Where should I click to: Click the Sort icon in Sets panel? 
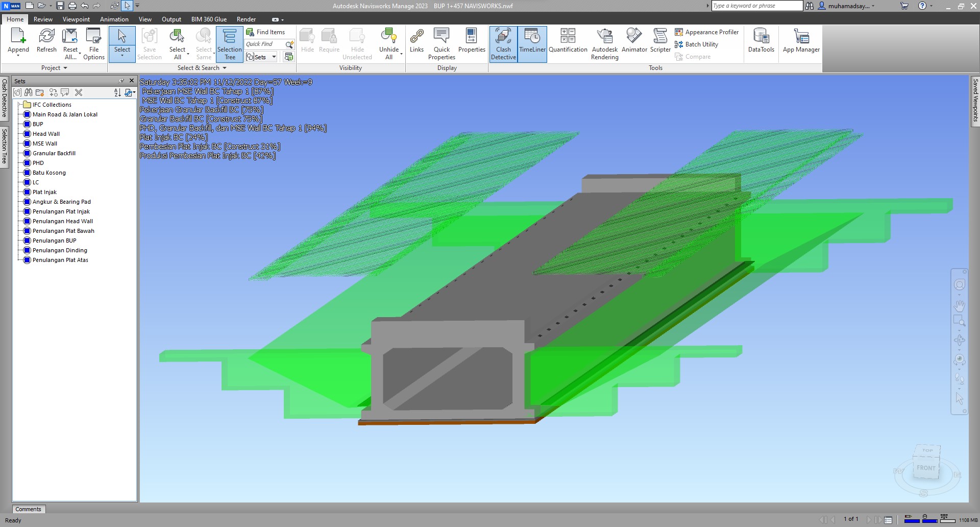pyautogui.click(x=117, y=92)
